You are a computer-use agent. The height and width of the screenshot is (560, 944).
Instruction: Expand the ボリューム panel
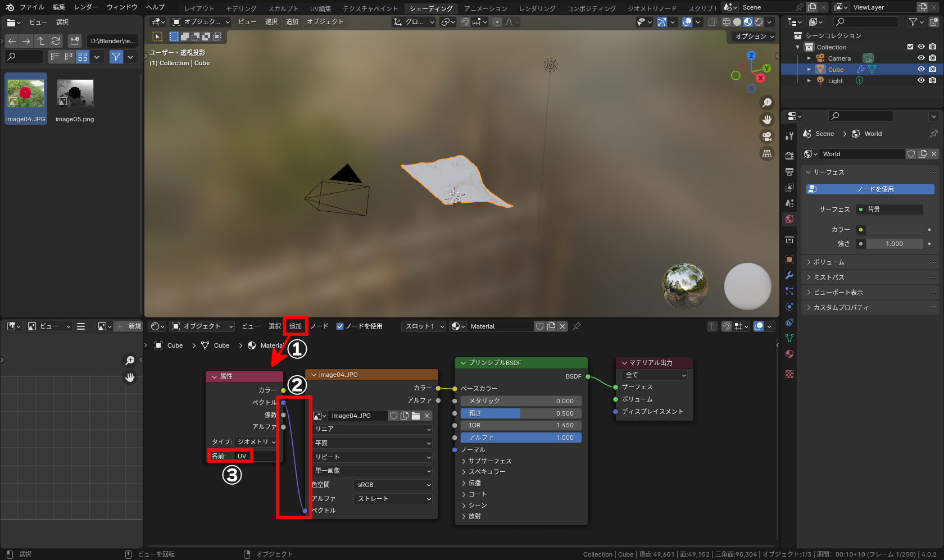(x=870, y=262)
